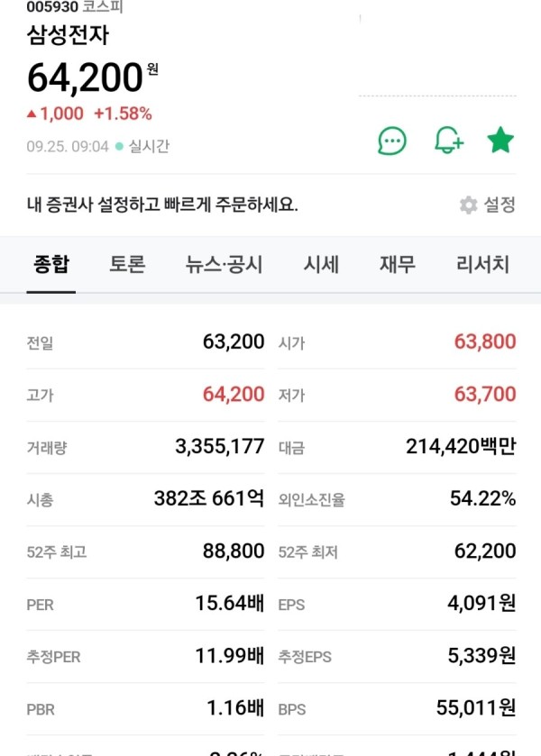Tap the broker setup prompt text
The width and height of the screenshot is (541, 756).
tap(162, 205)
